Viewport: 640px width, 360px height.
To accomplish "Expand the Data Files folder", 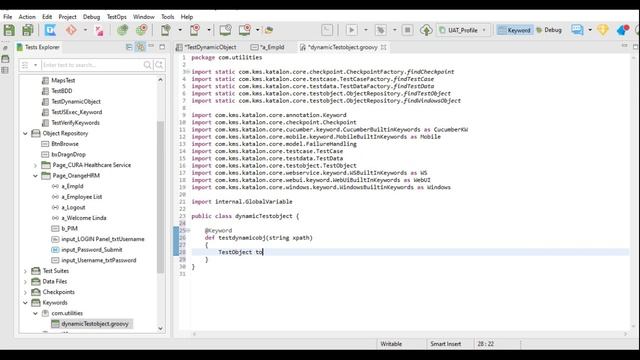I will tap(25, 282).
